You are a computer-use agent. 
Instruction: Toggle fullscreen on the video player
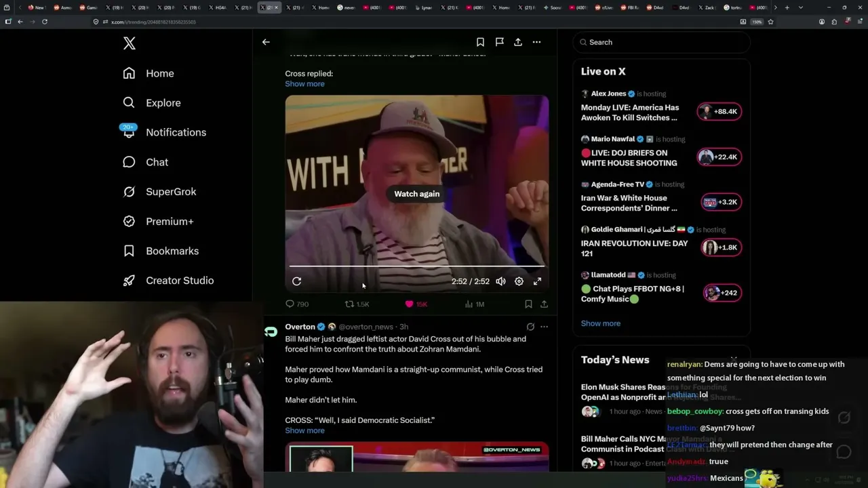(x=537, y=281)
